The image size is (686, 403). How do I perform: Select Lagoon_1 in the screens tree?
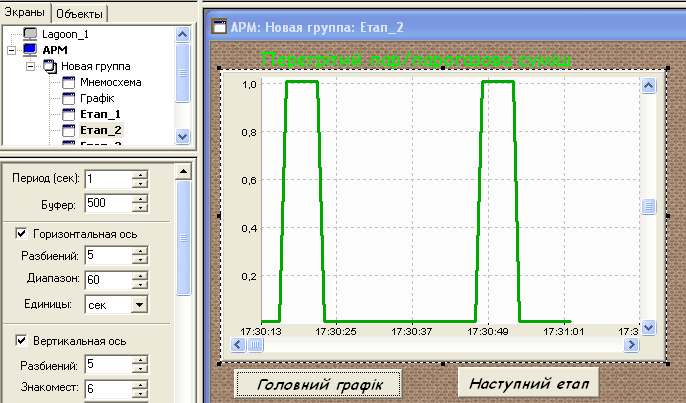click(x=65, y=34)
